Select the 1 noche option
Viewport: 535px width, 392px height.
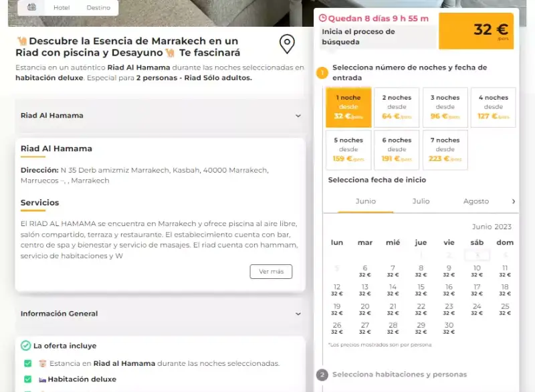(x=348, y=108)
